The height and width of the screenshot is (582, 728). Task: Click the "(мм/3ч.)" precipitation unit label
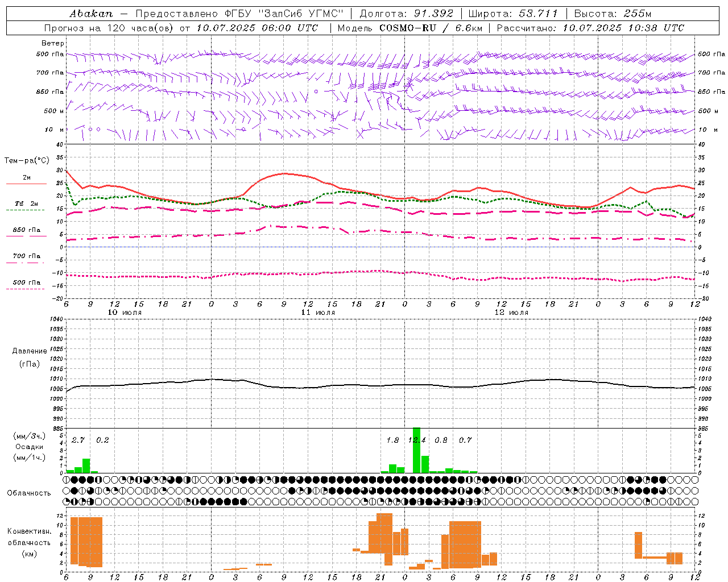click(29, 436)
